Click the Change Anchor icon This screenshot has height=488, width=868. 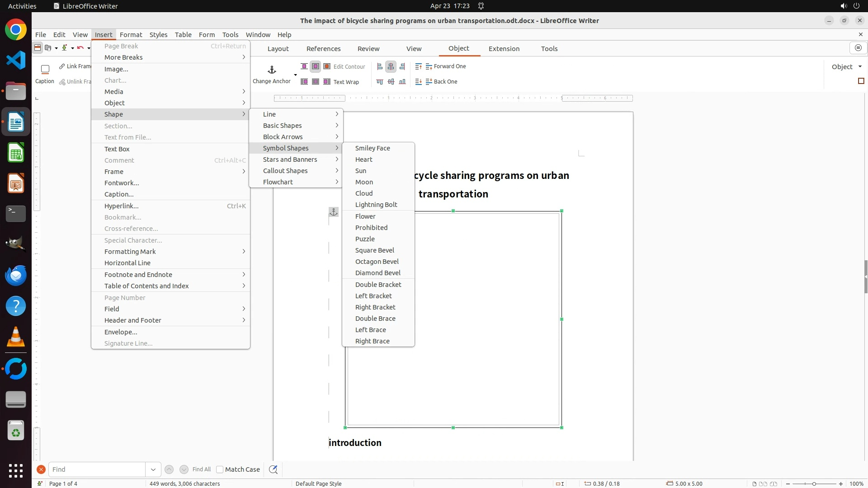[272, 70]
